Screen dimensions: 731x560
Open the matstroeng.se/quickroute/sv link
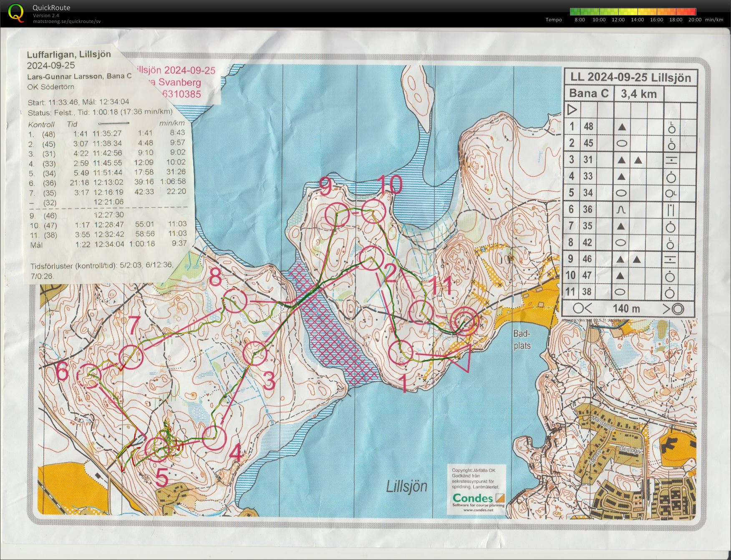click(x=67, y=21)
